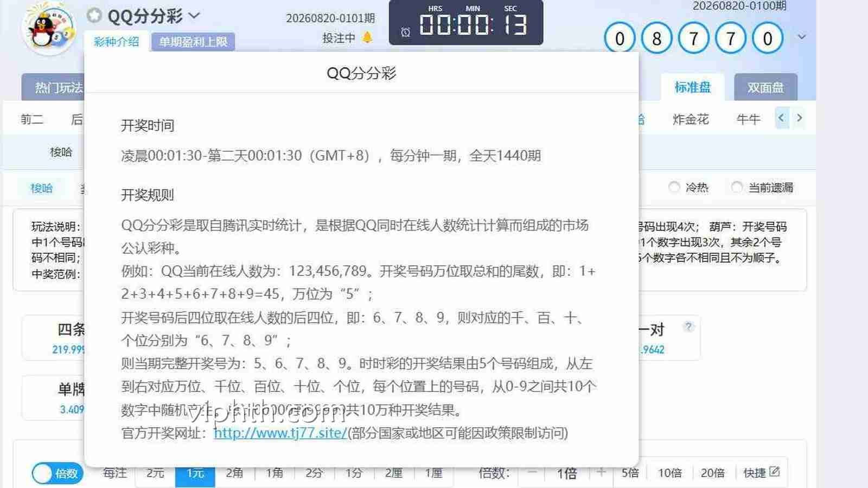
Task: Increase the multiplier with plus button
Action: point(601,473)
